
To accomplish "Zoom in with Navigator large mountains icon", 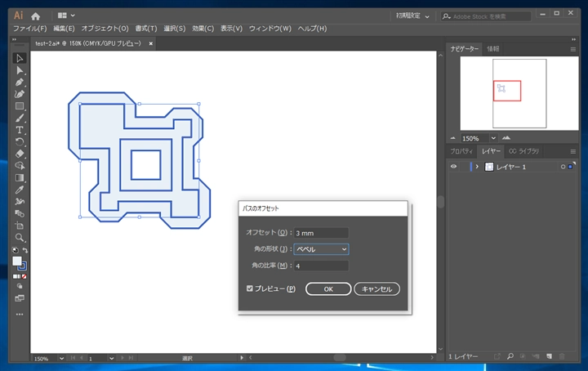I will 506,138.
